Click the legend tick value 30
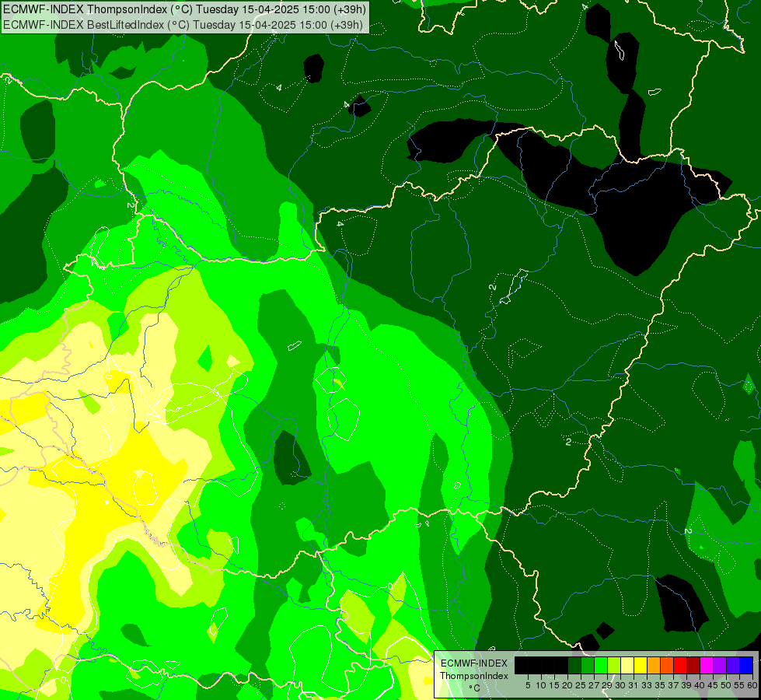The width and height of the screenshot is (761, 700). [x=621, y=685]
